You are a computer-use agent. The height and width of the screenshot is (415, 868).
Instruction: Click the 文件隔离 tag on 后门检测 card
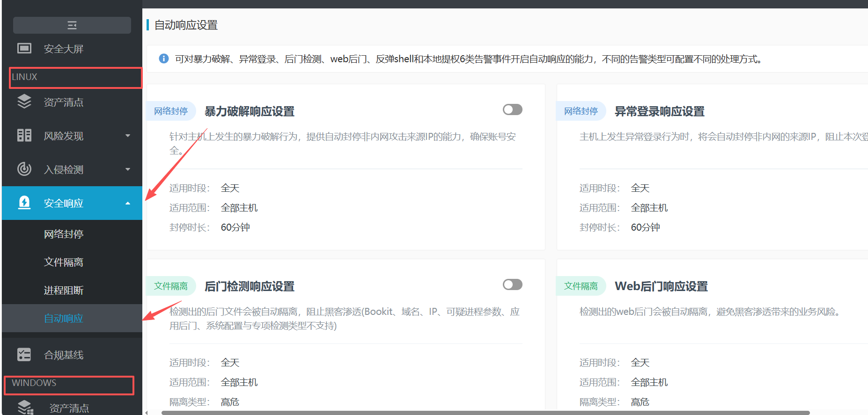pyautogui.click(x=171, y=286)
